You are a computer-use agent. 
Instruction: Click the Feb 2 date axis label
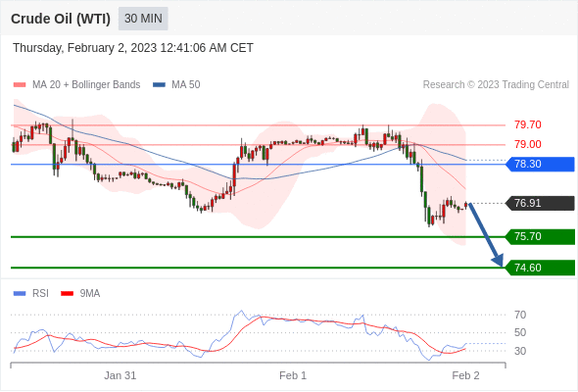465,375
